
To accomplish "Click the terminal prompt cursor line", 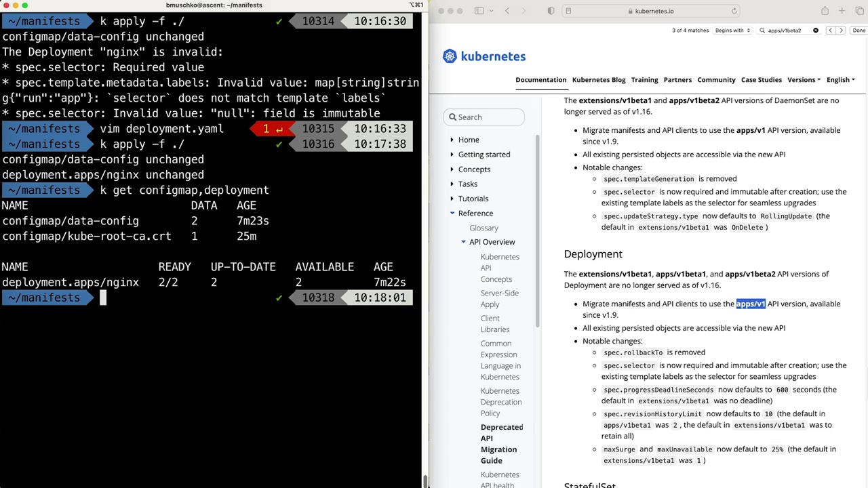I will pos(207,298).
